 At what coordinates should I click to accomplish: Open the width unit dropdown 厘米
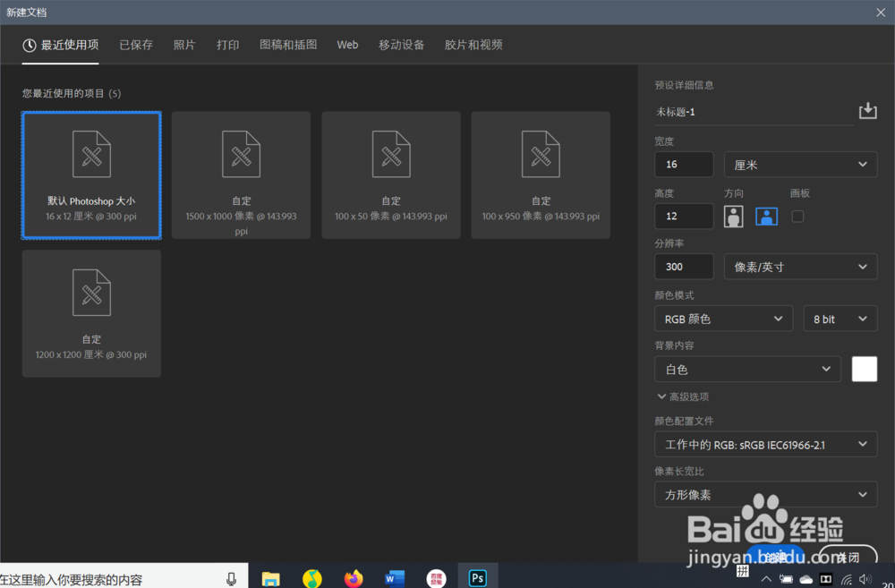800,165
